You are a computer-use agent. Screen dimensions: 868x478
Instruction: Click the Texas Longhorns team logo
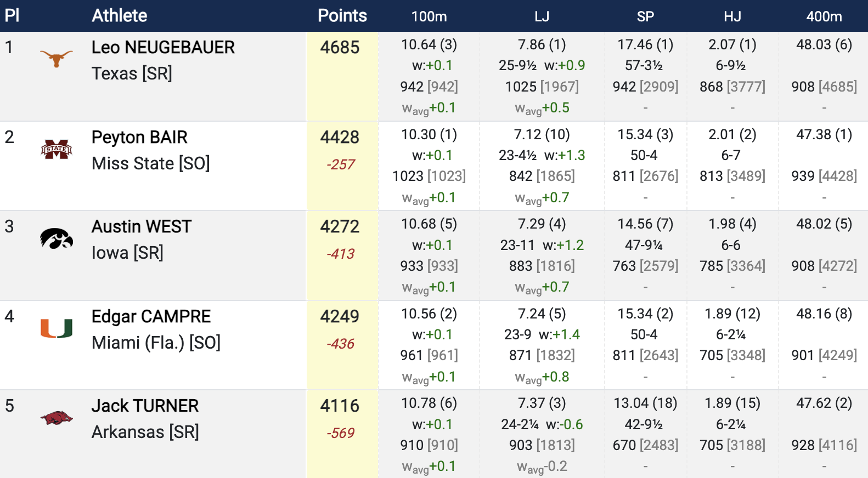(56, 58)
